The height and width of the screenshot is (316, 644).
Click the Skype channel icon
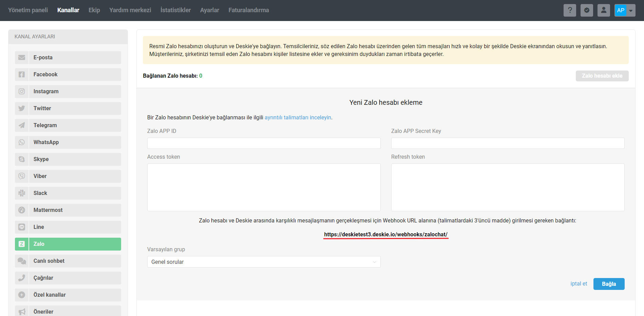coord(22,159)
